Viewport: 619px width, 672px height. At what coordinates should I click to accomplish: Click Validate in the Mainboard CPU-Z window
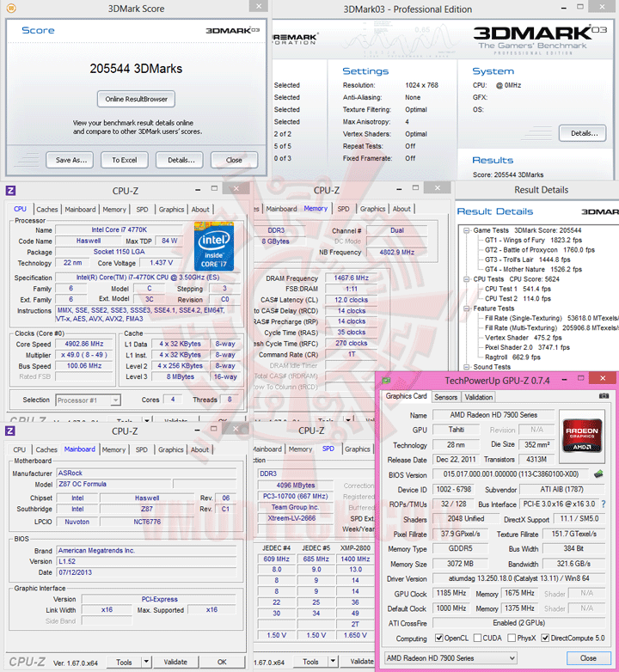(175, 662)
